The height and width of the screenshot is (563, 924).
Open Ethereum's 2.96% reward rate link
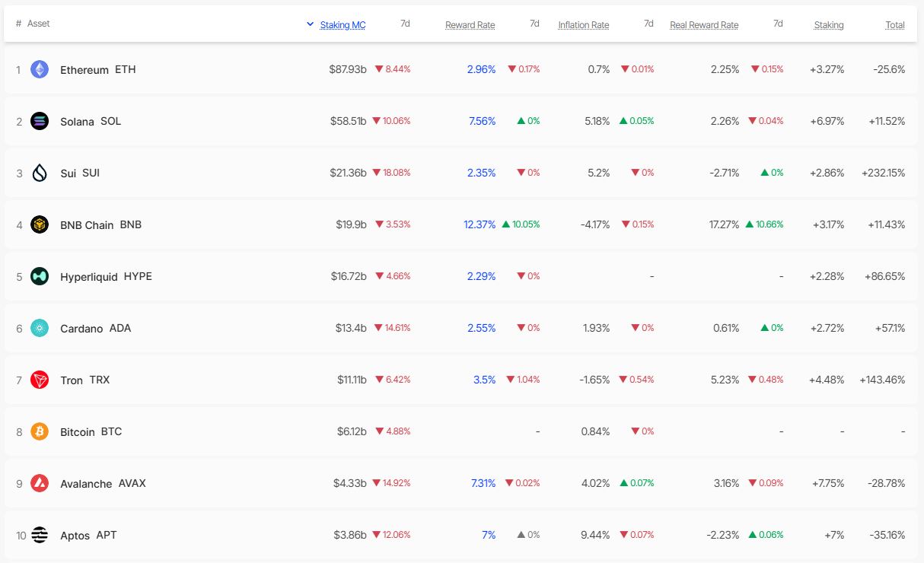[481, 69]
